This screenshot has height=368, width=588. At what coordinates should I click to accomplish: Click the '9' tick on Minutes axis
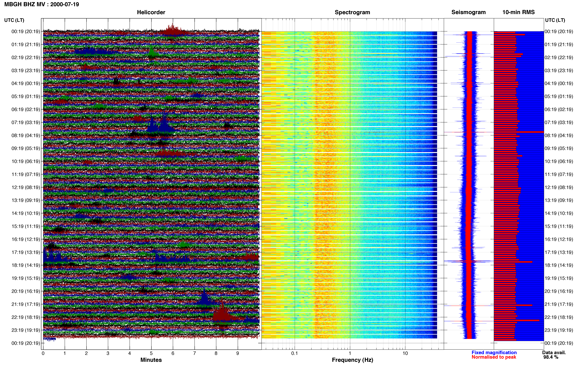(x=238, y=353)
